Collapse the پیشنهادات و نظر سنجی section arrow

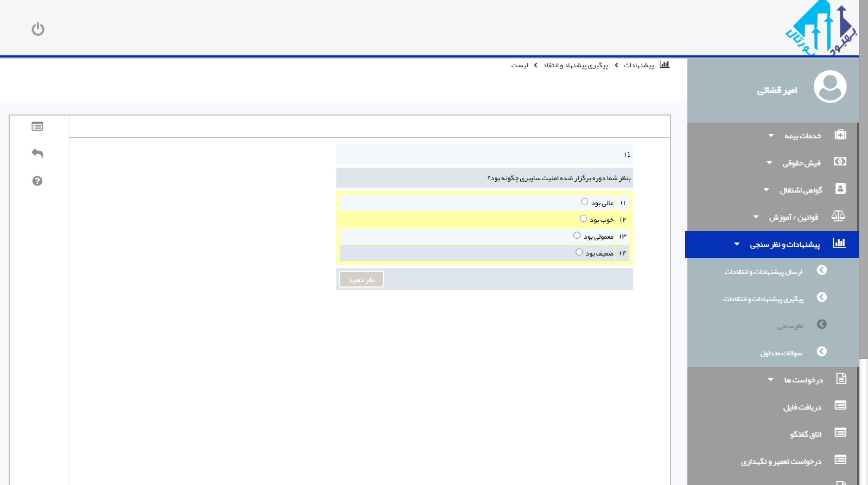click(x=737, y=244)
